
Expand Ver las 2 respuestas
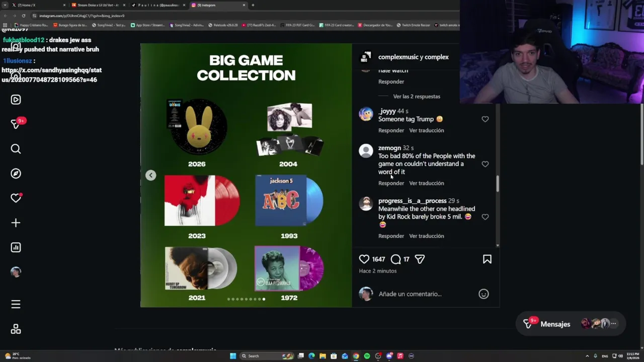tap(417, 97)
